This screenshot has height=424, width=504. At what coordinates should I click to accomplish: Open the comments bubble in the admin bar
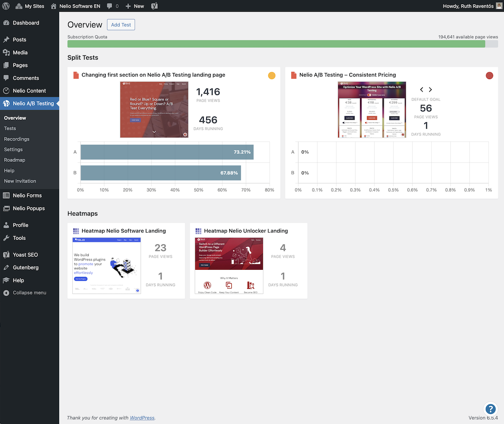(109, 6)
